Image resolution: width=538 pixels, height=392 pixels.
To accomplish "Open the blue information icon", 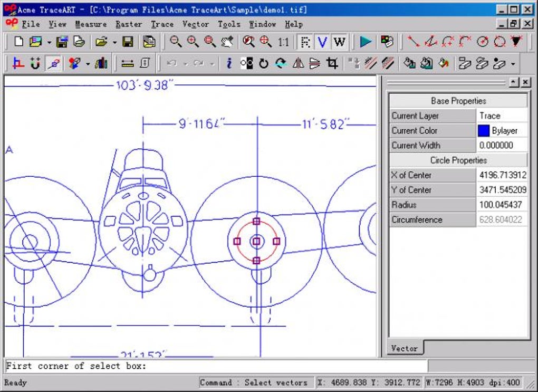I will tap(229, 63).
